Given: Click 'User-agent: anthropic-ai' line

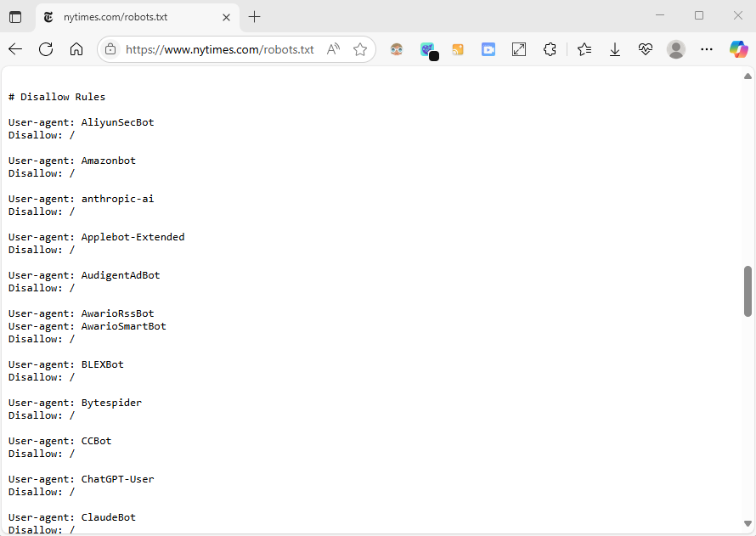Looking at the screenshot, I should tap(81, 199).
